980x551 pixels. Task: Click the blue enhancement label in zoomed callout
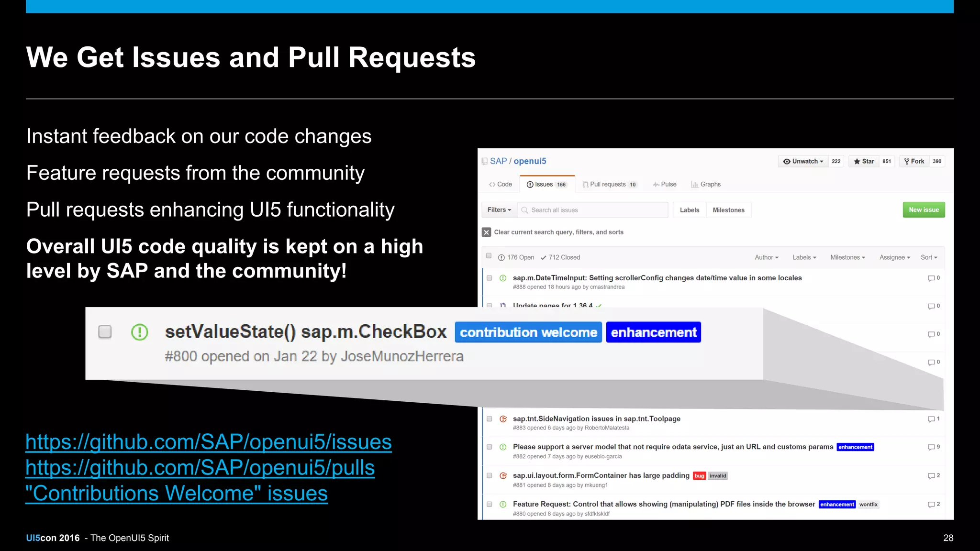[x=654, y=332]
